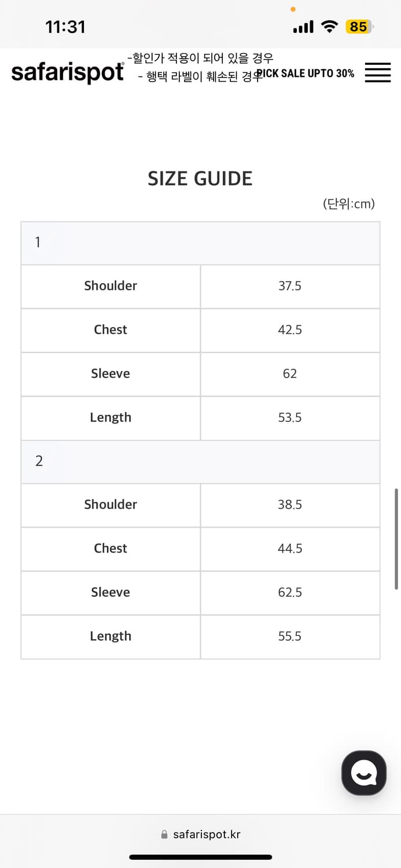Select the Chest measurement 44.5 cell
This screenshot has width=401, height=868.
[290, 549]
